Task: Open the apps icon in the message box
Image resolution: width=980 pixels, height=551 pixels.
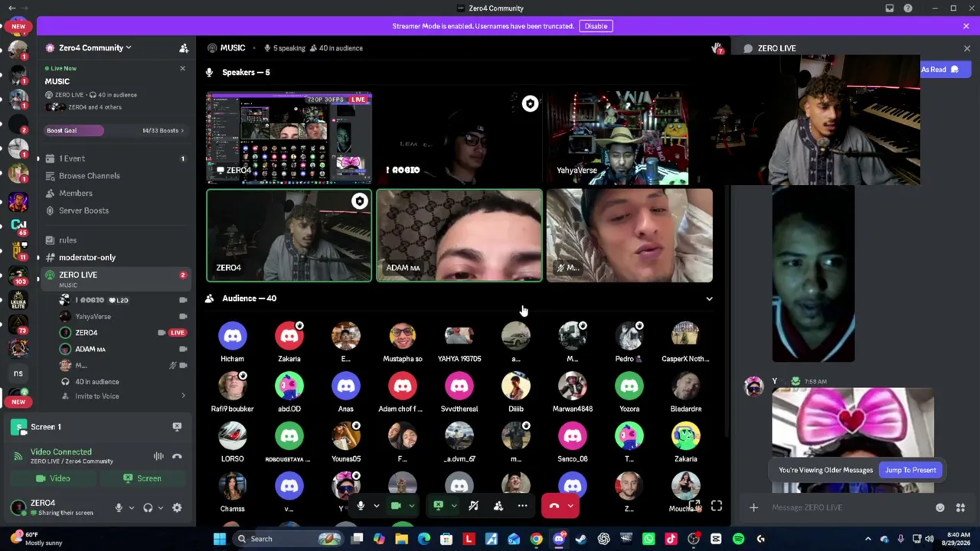Action: [960, 507]
